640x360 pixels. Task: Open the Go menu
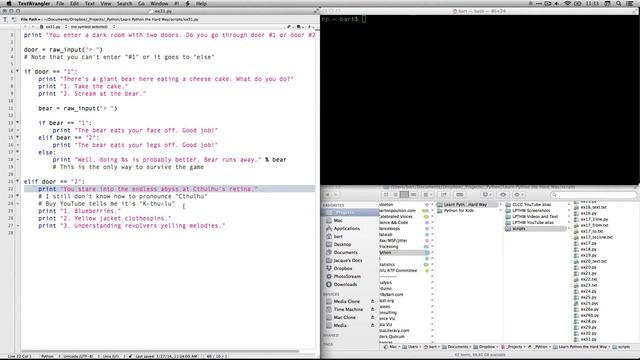click(x=141, y=3)
